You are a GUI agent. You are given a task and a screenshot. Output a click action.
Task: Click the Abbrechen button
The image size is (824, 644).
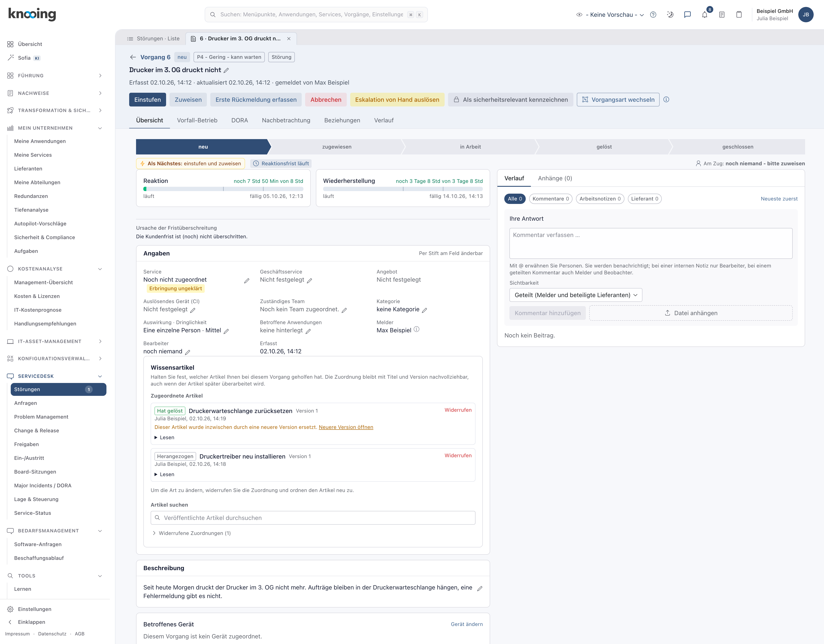pos(326,100)
